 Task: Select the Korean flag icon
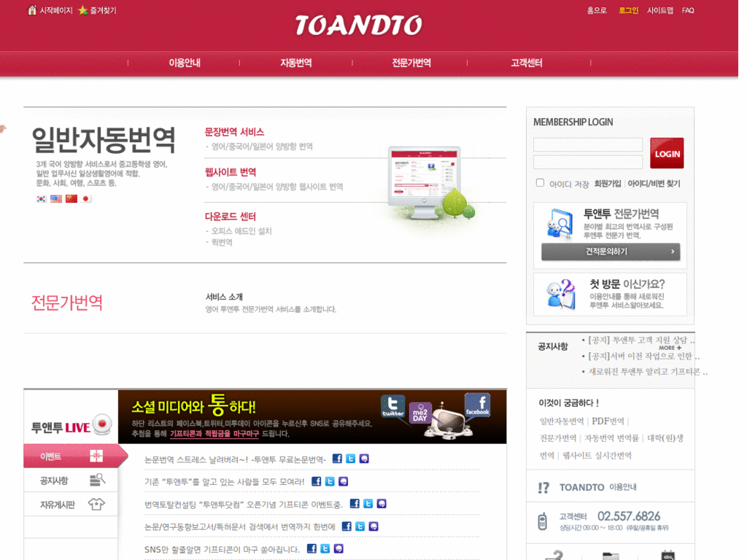point(42,198)
